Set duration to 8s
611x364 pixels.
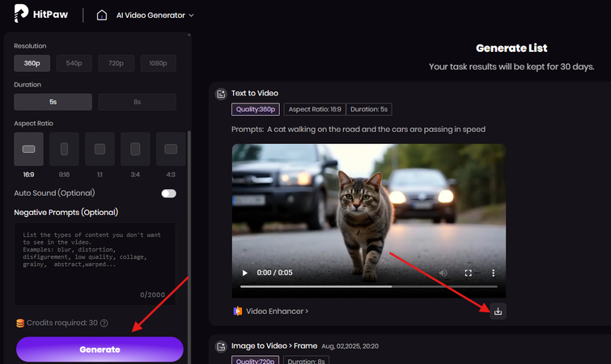[137, 102]
